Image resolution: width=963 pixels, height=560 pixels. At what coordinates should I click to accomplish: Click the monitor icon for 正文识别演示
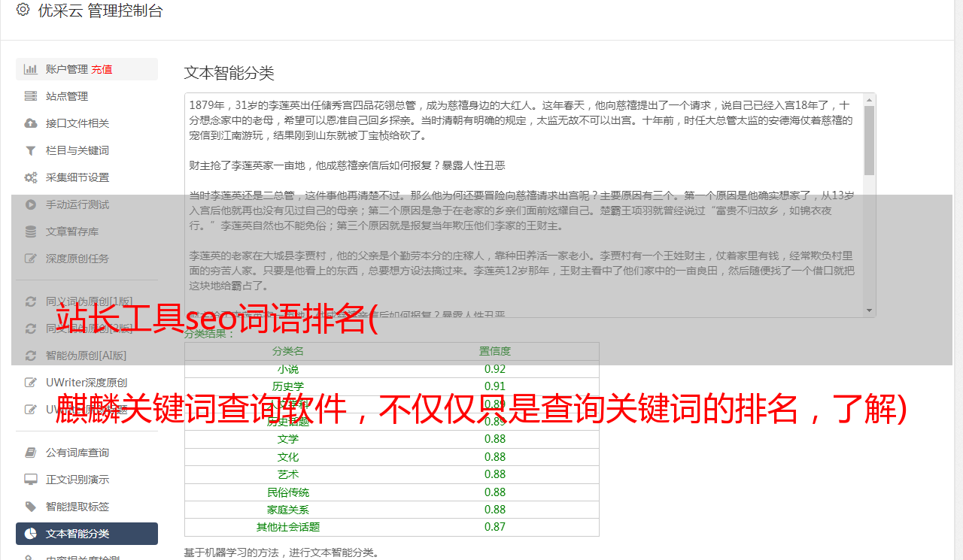point(30,480)
